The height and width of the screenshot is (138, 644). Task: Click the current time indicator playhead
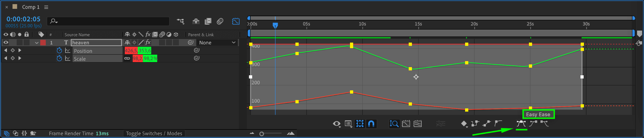click(x=275, y=25)
